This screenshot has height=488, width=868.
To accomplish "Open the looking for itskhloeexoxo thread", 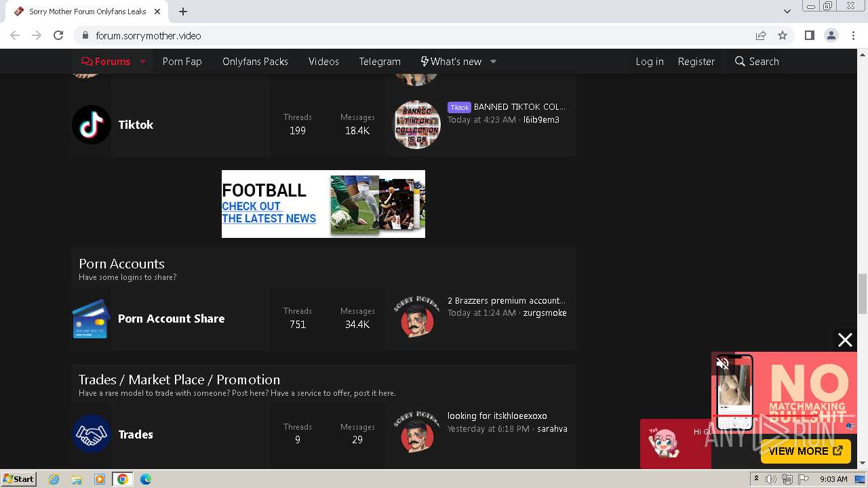I will coord(497,416).
